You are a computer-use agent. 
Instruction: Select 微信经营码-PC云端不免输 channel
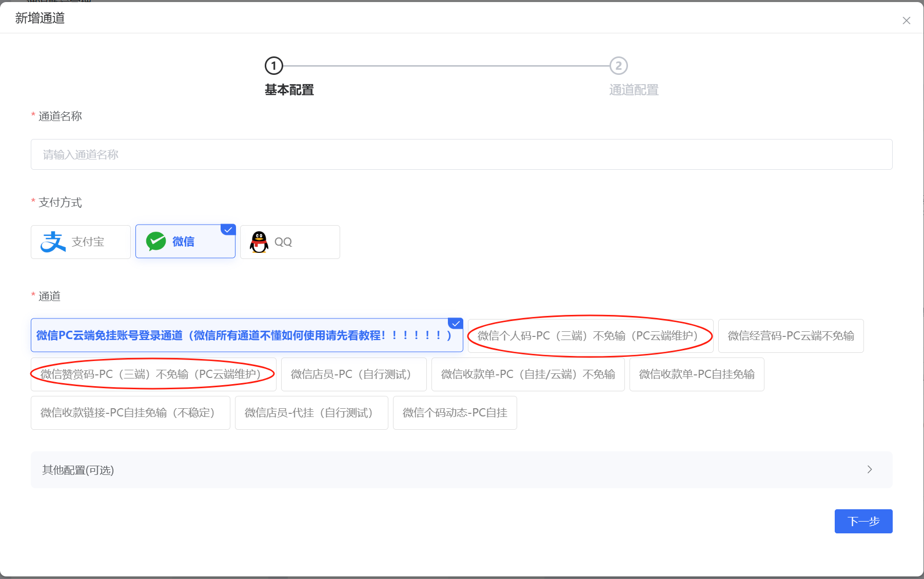(x=791, y=336)
